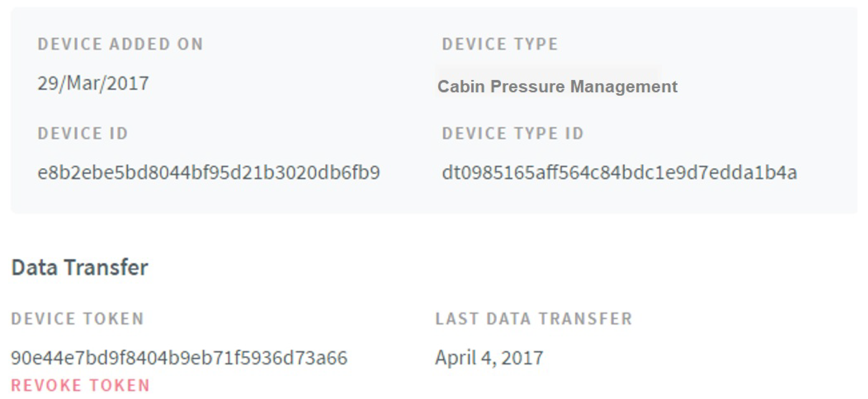Click the DEVICE TYPE label
This screenshot has width=868, height=399.
(x=500, y=44)
